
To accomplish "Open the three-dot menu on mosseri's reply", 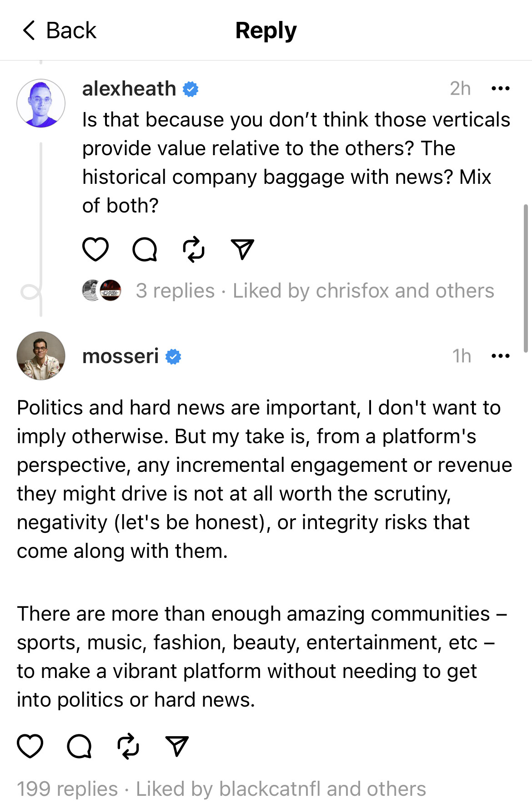I will 500,356.
